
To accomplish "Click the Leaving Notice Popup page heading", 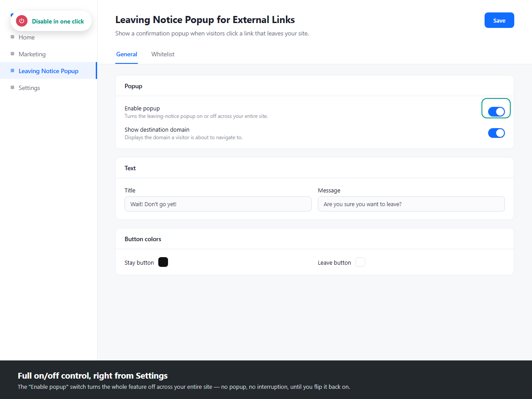I will pos(205,20).
